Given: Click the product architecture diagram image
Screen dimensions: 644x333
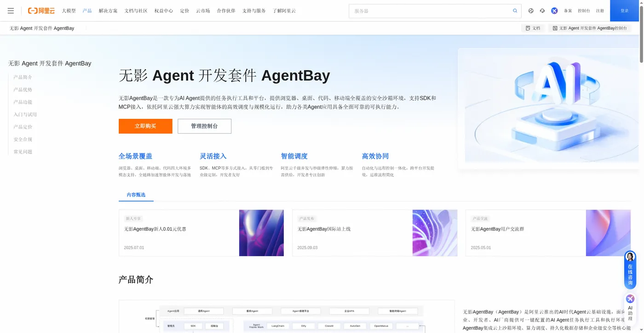Looking at the screenshot, I should 287,317.
